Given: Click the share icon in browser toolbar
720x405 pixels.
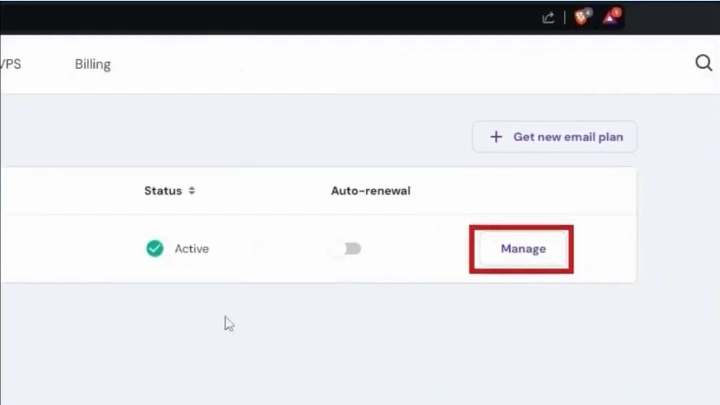Looking at the screenshot, I should point(548,18).
